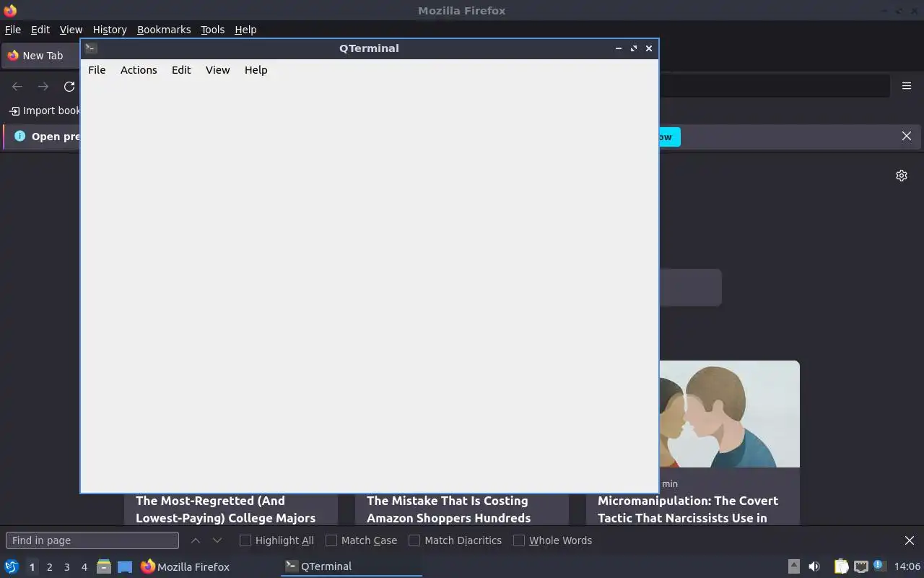
Task: Open the clipboard manager tray icon
Action: 841,566
